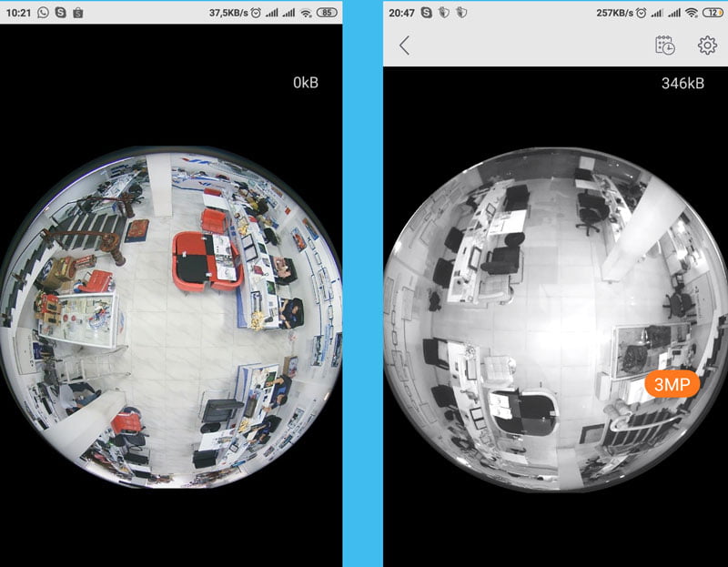The width and height of the screenshot is (728, 567).
Task: Tap the first shield icon after Skype
Action: (x=446, y=12)
